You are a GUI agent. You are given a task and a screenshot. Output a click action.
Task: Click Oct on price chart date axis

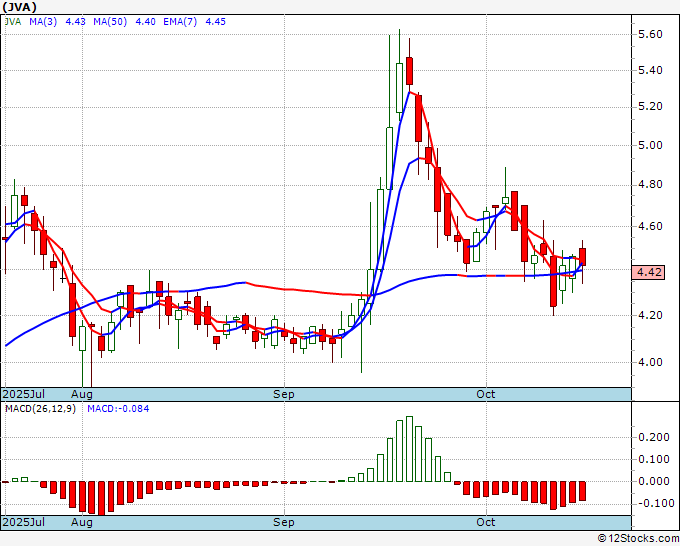coord(486,394)
